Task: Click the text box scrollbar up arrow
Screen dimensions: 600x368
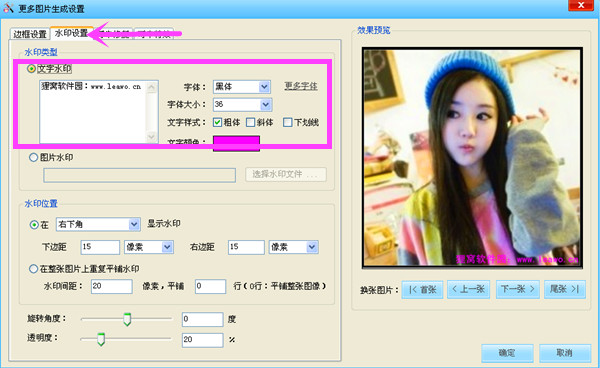Action: (x=152, y=87)
